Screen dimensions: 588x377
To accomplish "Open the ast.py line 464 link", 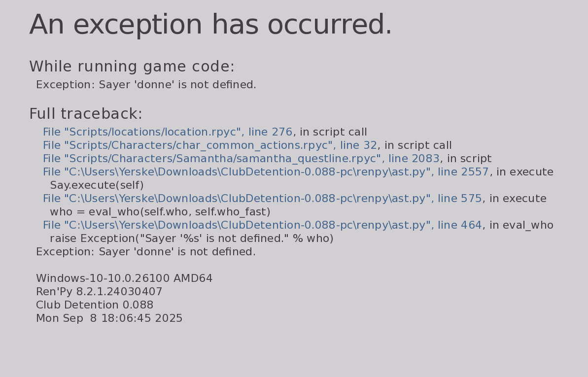I will [x=262, y=225].
